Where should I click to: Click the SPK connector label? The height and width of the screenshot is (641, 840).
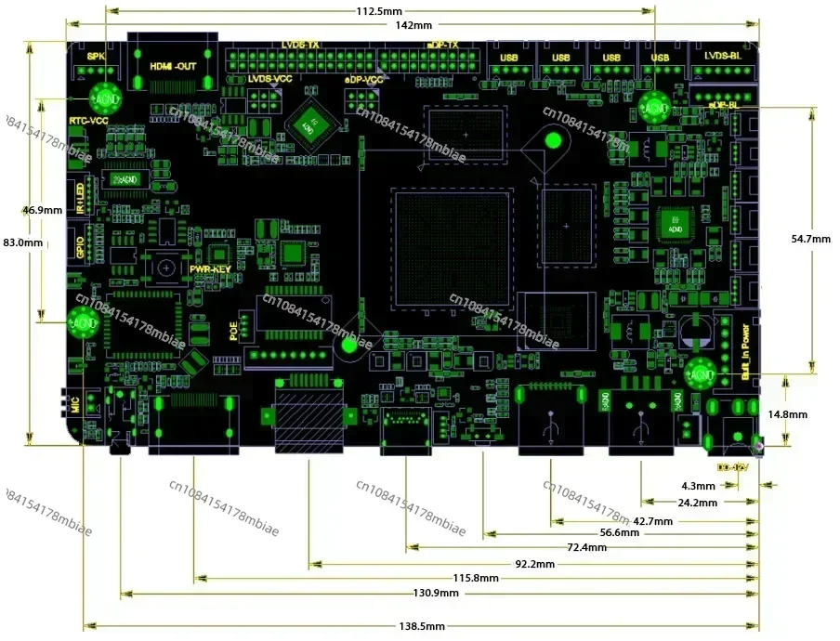coord(96,57)
